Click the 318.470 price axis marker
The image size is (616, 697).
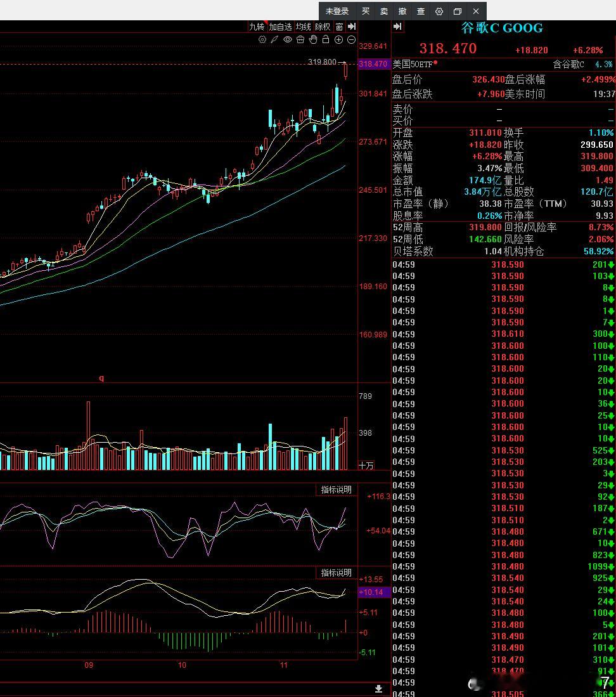click(373, 64)
